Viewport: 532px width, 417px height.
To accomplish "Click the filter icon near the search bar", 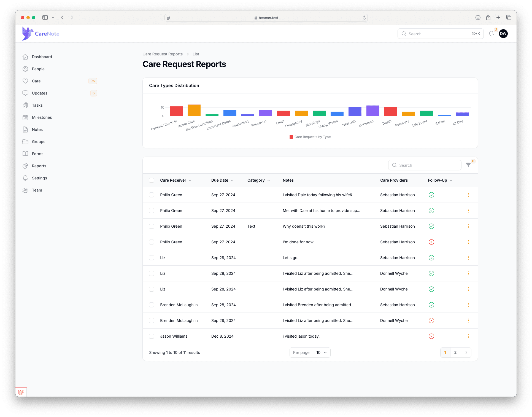I will click(x=469, y=165).
